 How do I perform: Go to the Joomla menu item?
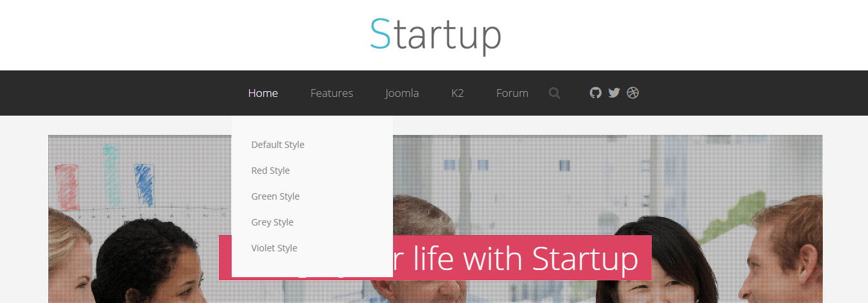coord(402,93)
